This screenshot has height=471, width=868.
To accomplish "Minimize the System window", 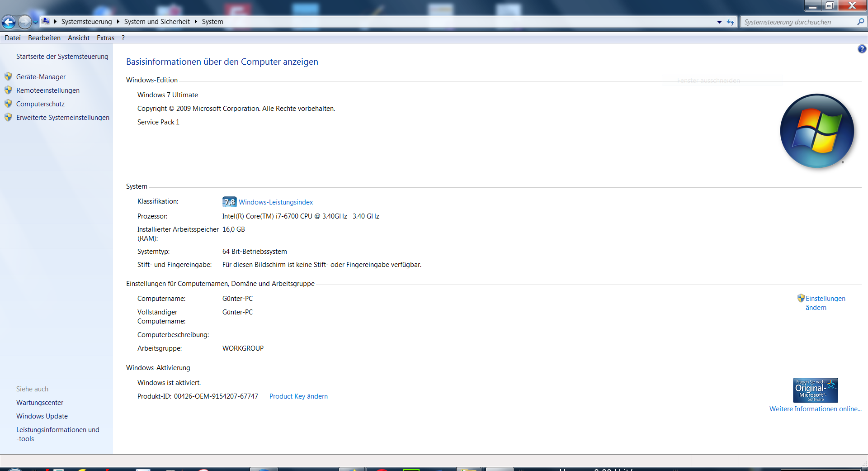I will [x=813, y=5].
